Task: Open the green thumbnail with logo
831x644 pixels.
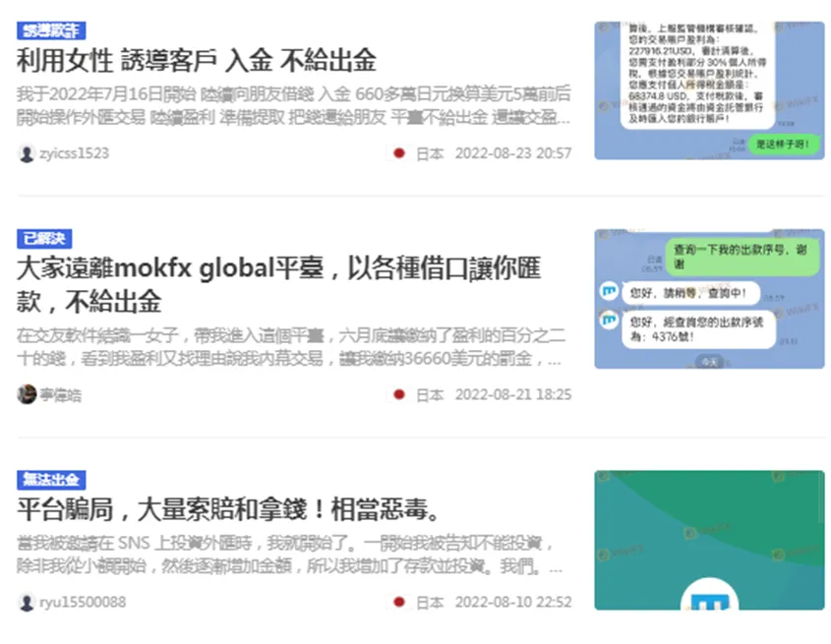Action: pyautogui.click(x=709, y=540)
